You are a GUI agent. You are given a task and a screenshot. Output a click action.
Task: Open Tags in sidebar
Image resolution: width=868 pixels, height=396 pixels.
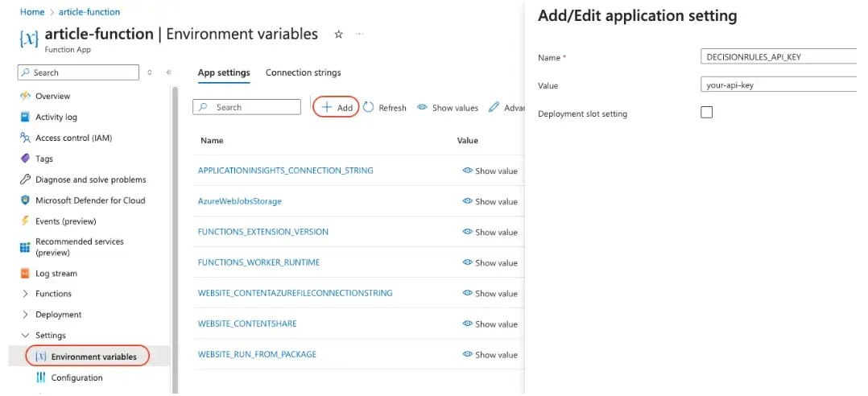point(36,159)
